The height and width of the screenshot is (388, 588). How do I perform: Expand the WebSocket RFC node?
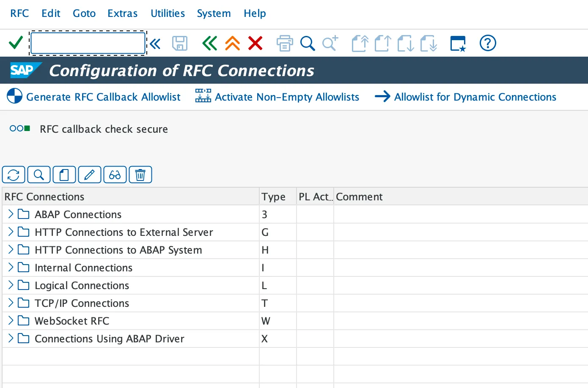tap(11, 321)
